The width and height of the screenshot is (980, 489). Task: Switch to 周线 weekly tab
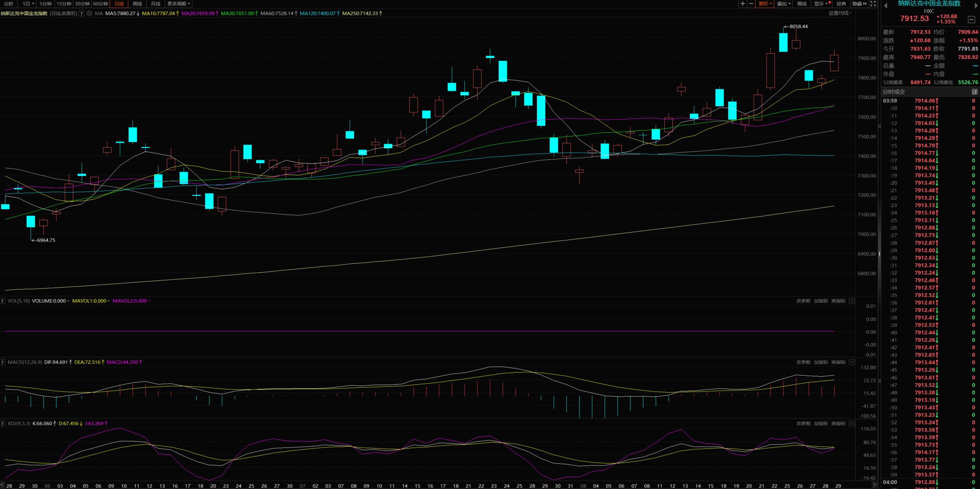point(137,4)
